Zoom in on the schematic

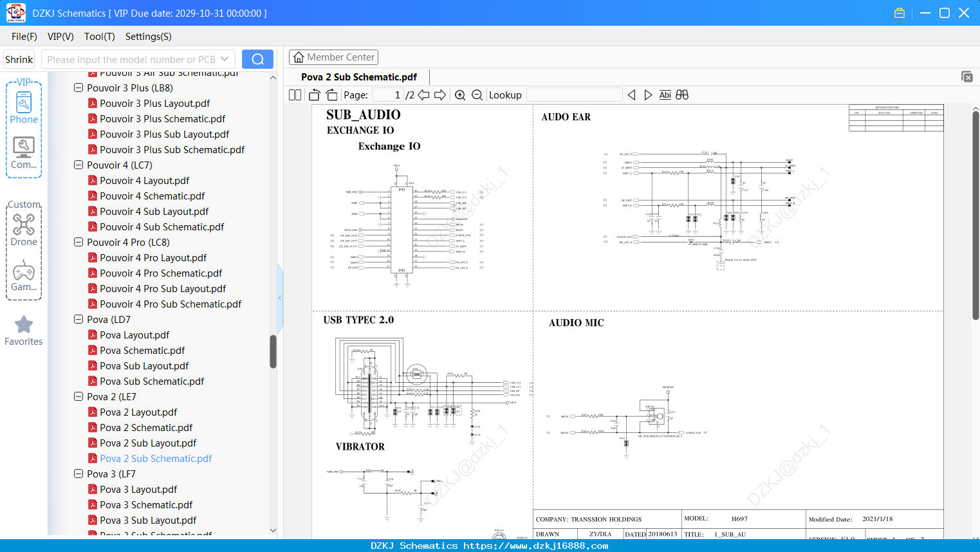460,95
